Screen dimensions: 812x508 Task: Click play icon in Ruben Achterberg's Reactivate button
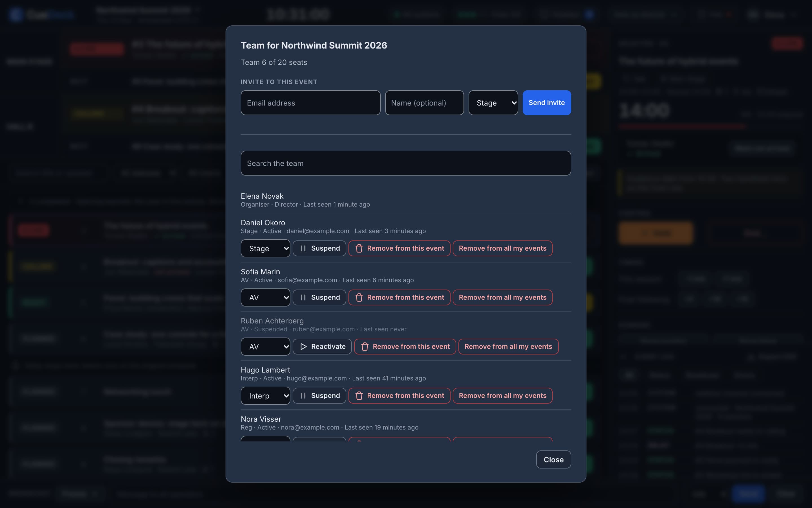(x=303, y=346)
